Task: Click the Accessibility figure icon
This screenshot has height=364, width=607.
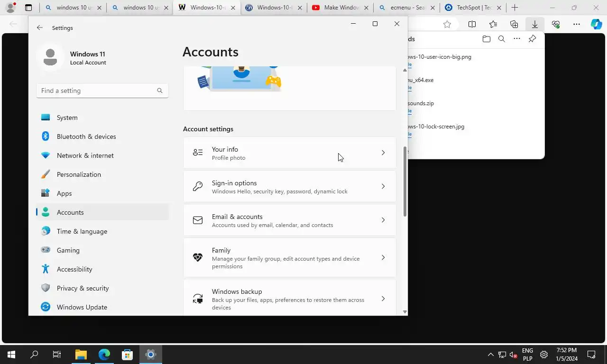Action: click(x=46, y=269)
